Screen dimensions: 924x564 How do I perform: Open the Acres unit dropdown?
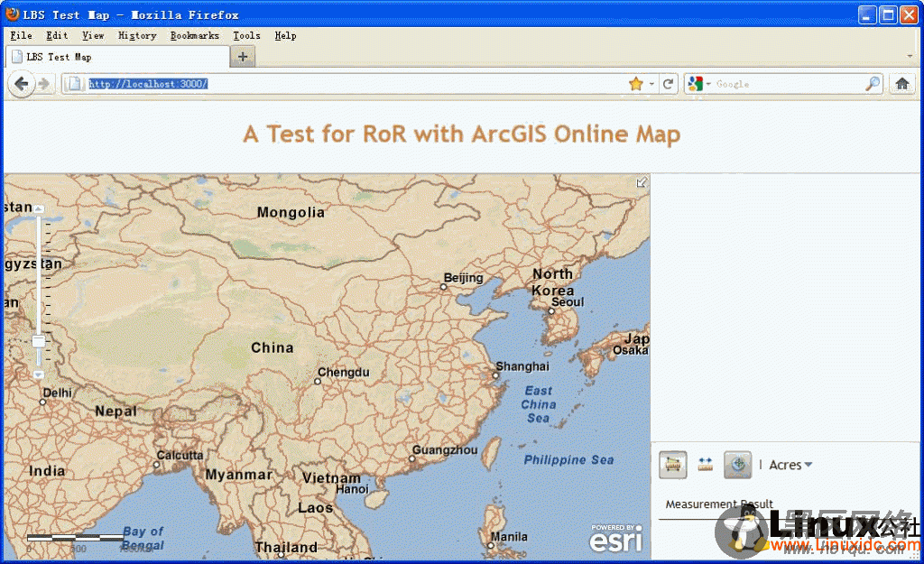click(x=790, y=465)
